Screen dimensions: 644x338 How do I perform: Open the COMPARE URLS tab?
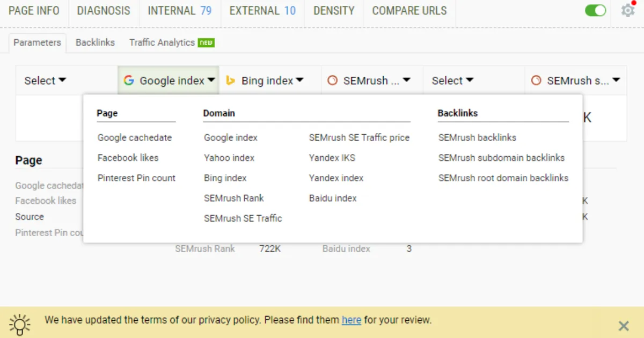coord(409,11)
